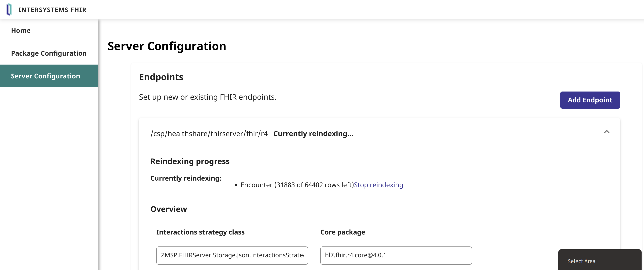Focus the Core package input field
This screenshot has width=644, height=270.
396,255
